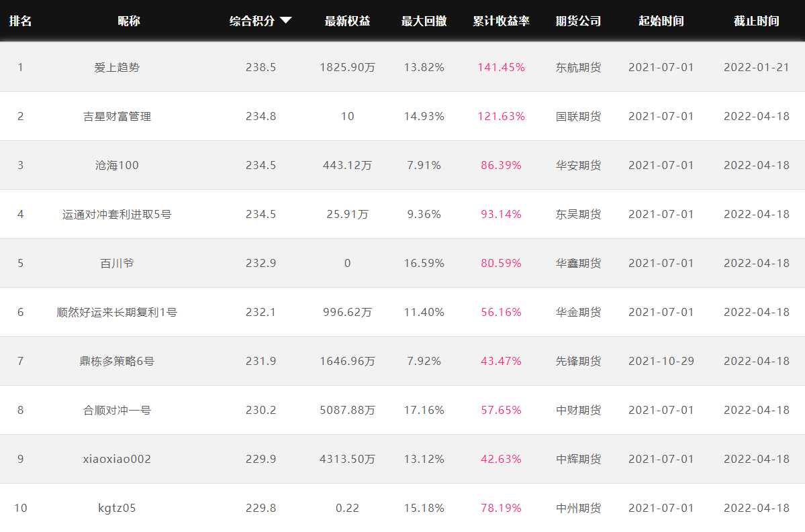The height and width of the screenshot is (532, 805).
Task: Select return rate 121.63%
Action: coord(501,117)
